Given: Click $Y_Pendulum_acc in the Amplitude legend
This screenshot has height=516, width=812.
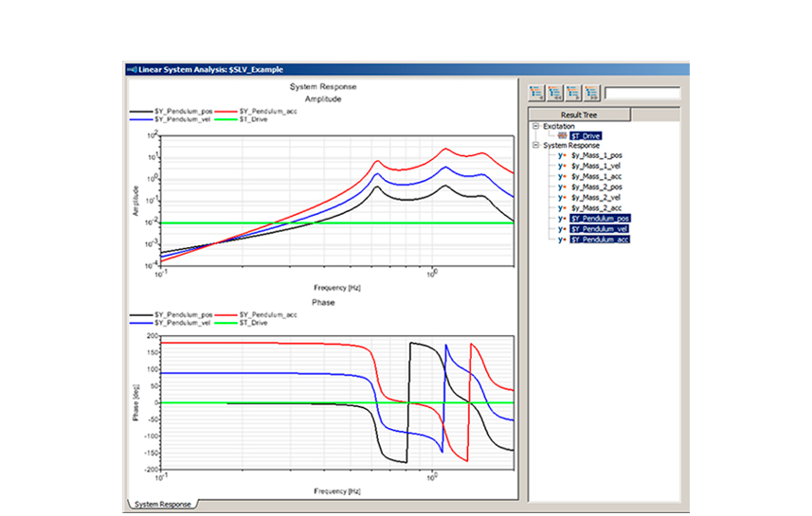Looking at the screenshot, I should click(268, 112).
